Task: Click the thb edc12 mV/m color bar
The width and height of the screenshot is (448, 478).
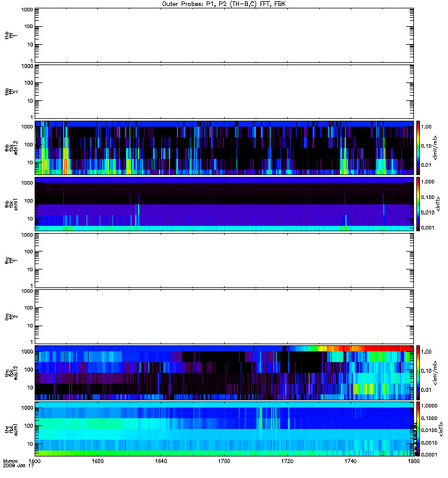Action: 418,148
